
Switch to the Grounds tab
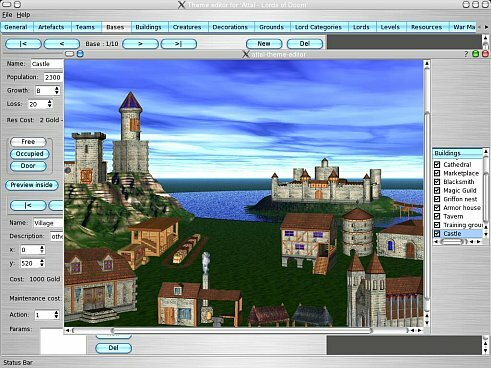271,27
